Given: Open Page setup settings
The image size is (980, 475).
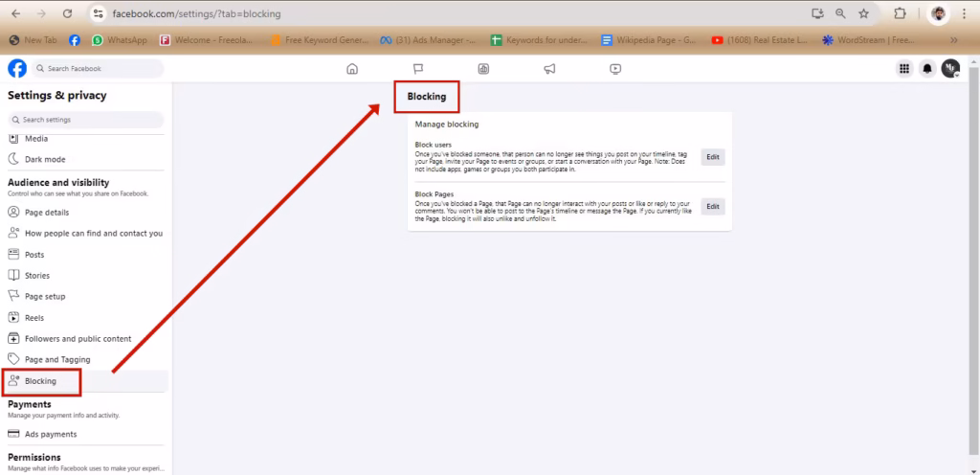Looking at the screenshot, I should tap(86, 296).
